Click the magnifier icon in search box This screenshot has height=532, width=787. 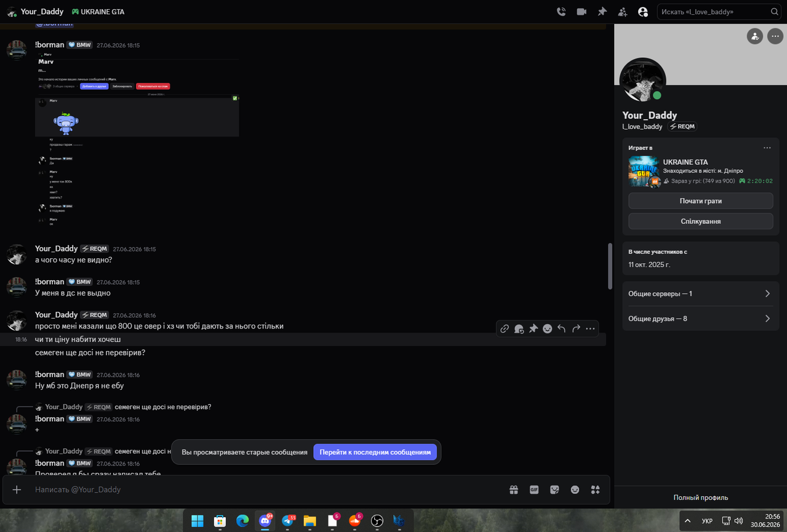(x=775, y=12)
